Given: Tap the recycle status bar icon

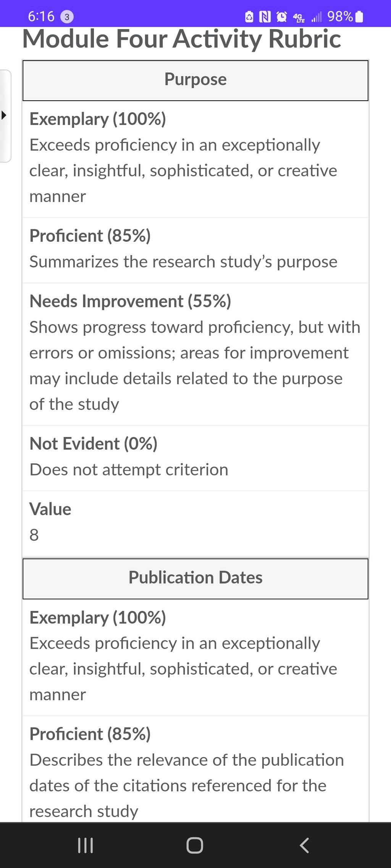Looking at the screenshot, I should coord(249,17).
